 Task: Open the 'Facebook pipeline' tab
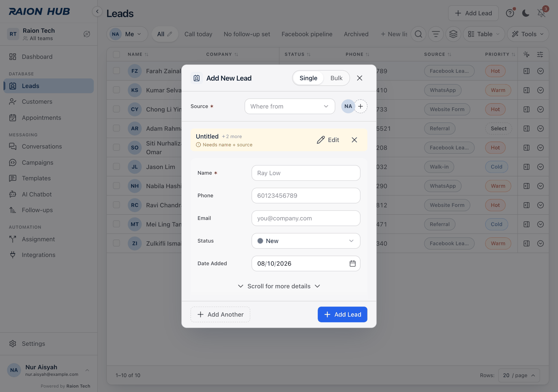click(x=307, y=34)
